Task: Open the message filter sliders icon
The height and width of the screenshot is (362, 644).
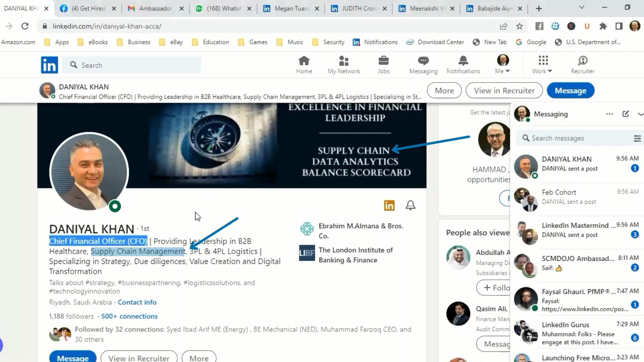Action: (x=637, y=138)
